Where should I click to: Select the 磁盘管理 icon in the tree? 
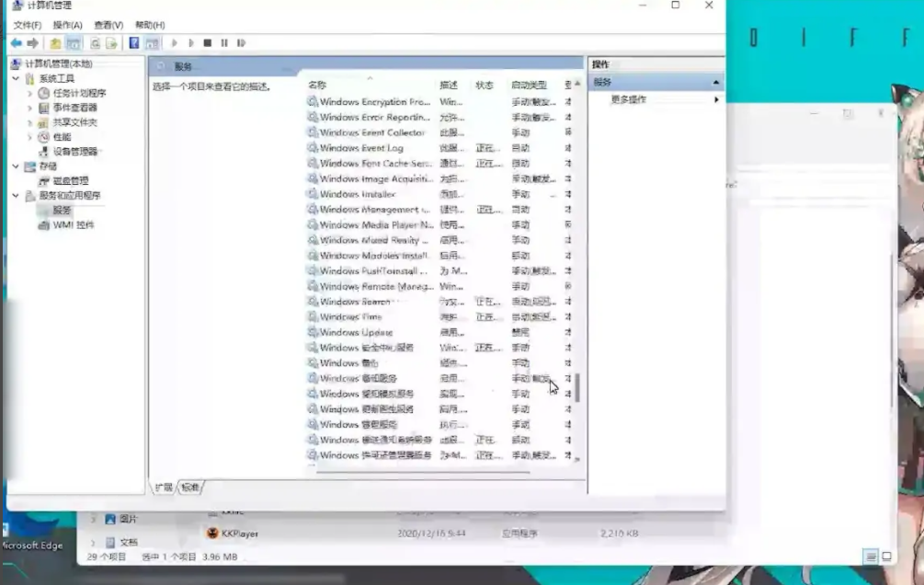tap(43, 181)
